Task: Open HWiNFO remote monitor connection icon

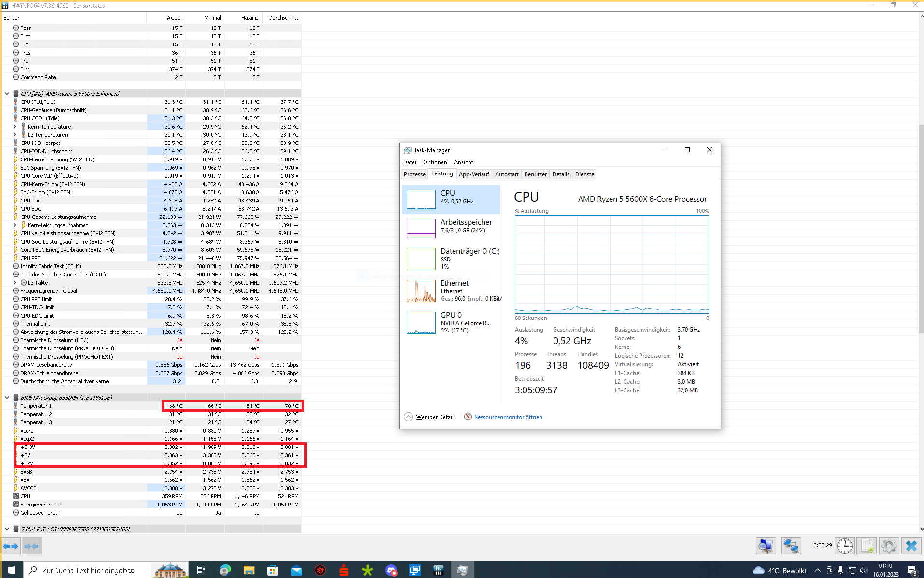Action: pos(766,546)
